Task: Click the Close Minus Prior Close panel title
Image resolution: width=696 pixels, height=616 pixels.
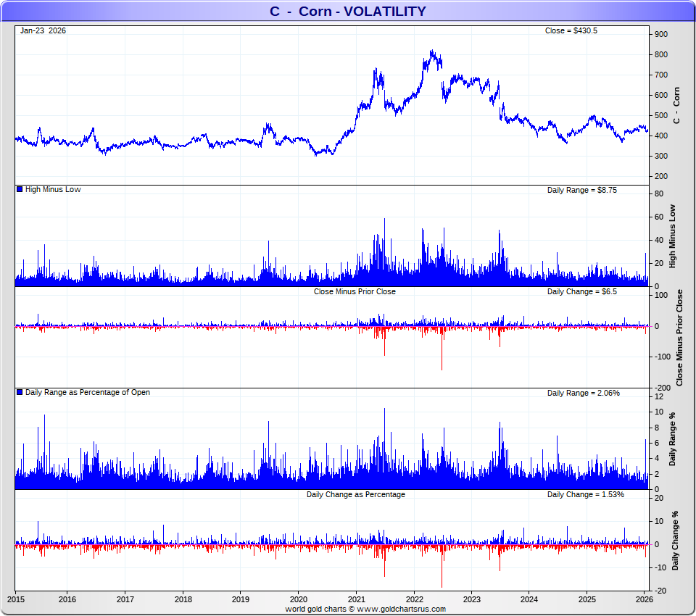Action: (355, 291)
